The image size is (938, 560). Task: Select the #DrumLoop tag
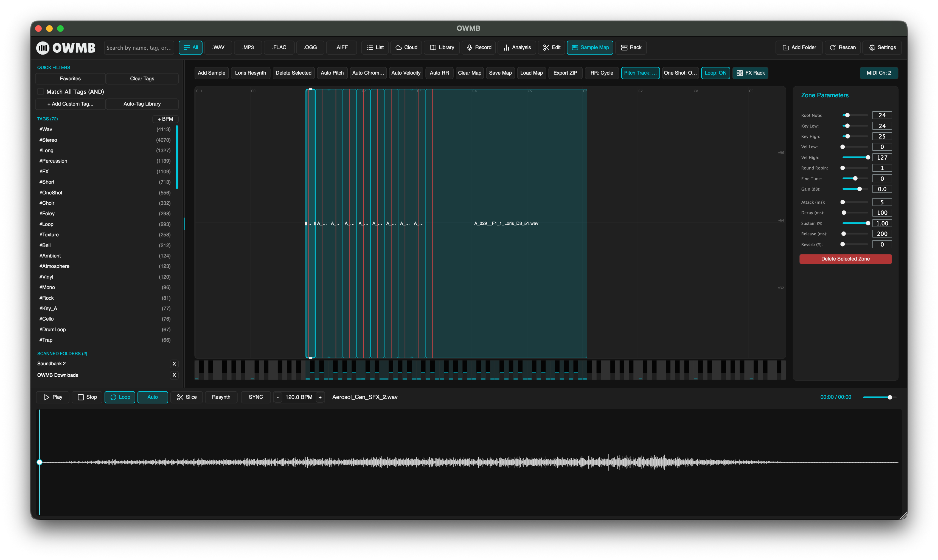105,329
